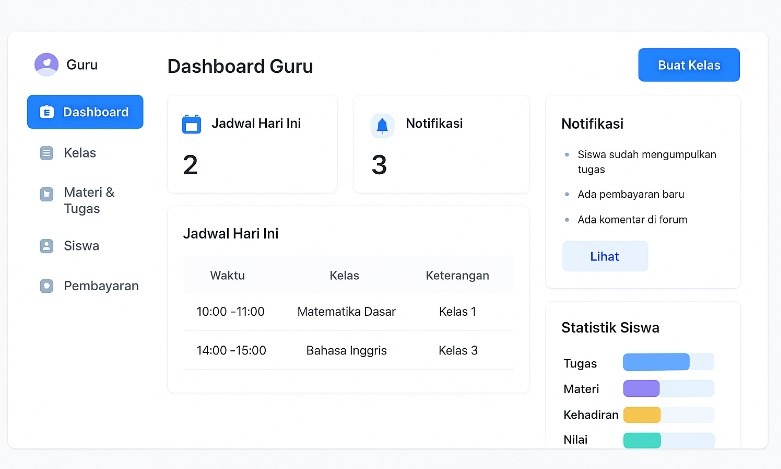This screenshot has width=781, height=469.
Task: Click 'Ada komentar di forum' notification
Action: pyautogui.click(x=632, y=220)
